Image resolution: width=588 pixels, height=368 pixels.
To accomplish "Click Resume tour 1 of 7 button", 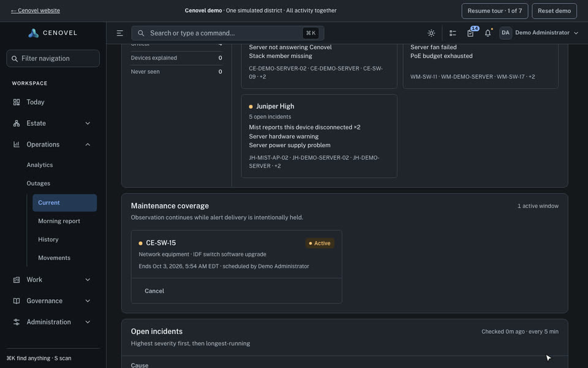I will pos(495,11).
